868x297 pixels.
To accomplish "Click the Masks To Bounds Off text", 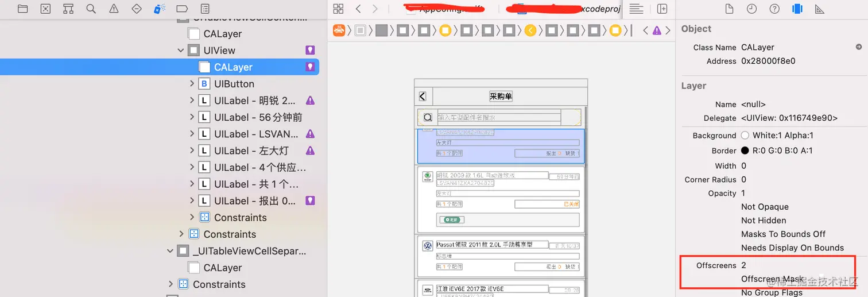I will coord(783,234).
